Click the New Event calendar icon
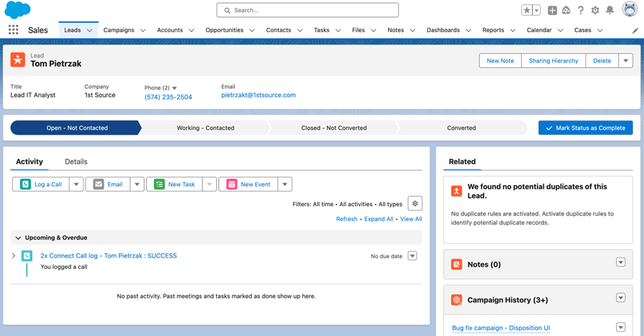Image resolution: width=644 pixels, height=336 pixels. pyautogui.click(x=232, y=185)
